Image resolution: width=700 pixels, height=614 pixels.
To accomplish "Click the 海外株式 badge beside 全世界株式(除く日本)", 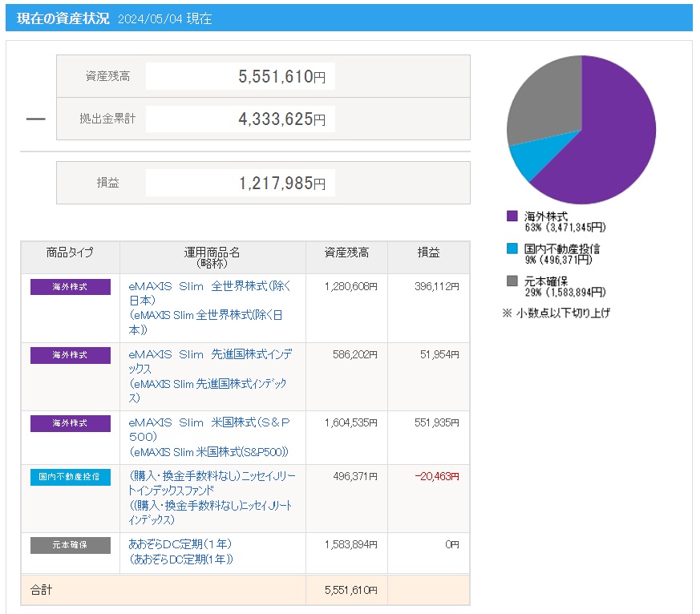I will coord(71,287).
